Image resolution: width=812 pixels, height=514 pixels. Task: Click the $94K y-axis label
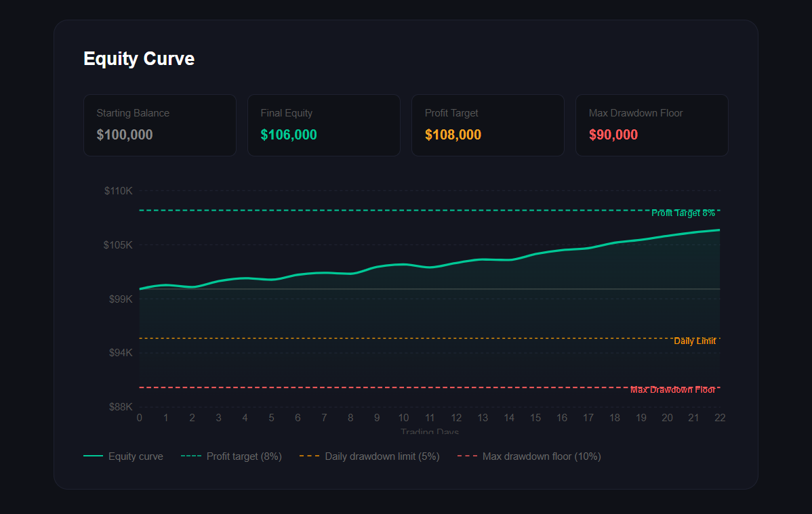tap(121, 353)
